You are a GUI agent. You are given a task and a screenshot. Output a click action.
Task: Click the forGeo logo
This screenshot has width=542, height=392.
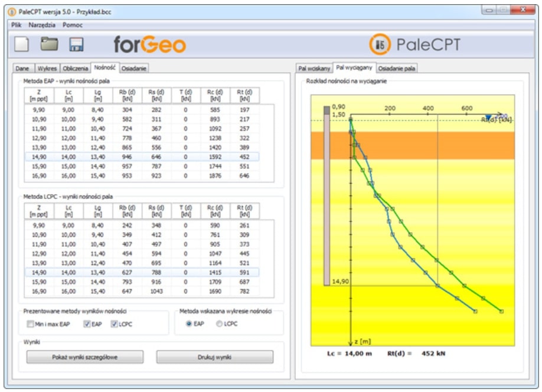(149, 45)
